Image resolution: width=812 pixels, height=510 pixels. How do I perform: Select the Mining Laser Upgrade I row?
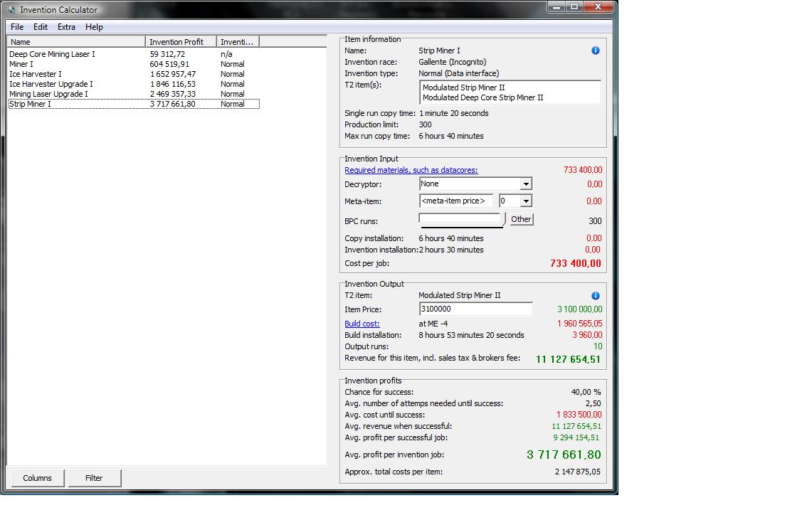[x=134, y=94]
